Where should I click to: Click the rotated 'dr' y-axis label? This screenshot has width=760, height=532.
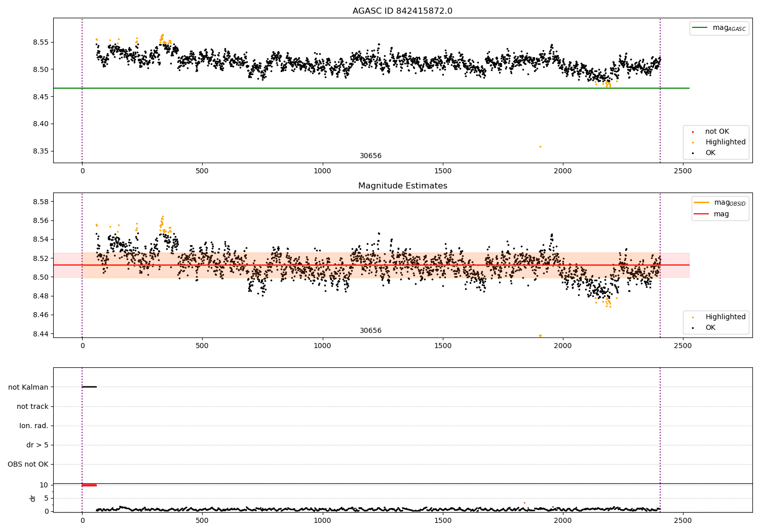[33, 498]
